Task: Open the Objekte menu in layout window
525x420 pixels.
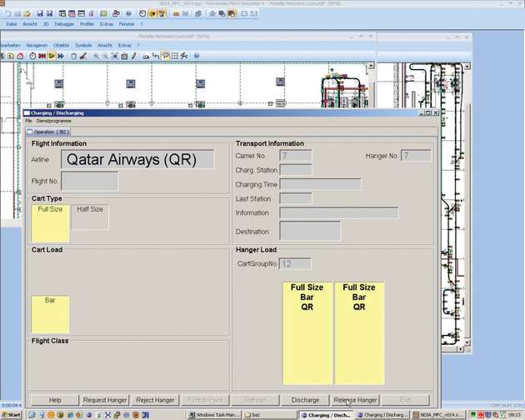Action: tap(62, 45)
